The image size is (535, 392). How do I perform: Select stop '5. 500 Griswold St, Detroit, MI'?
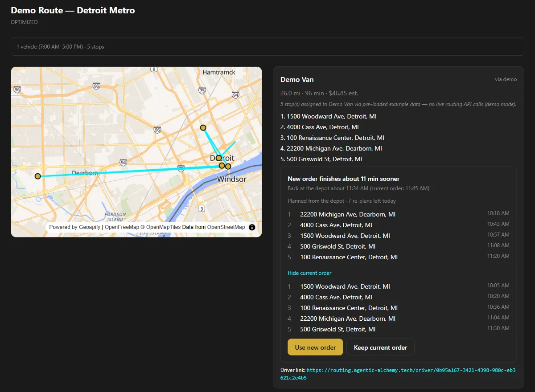tap(321, 159)
